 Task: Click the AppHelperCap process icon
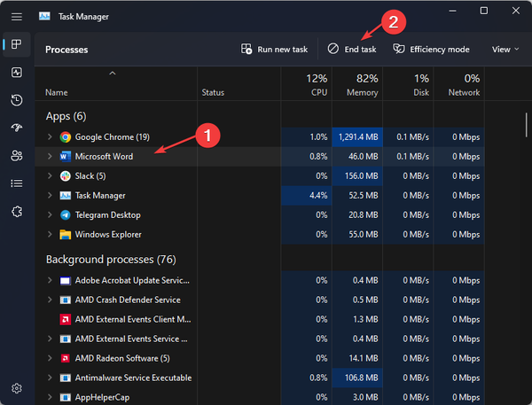65,397
